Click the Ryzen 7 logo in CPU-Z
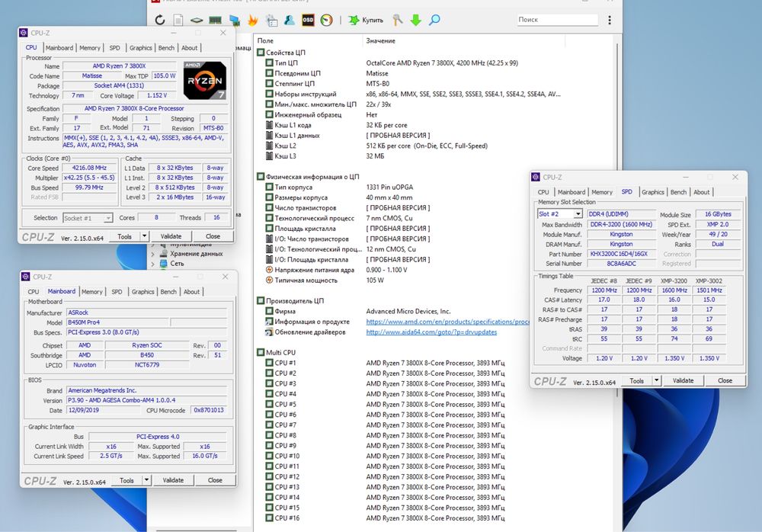The image size is (762, 532). click(205, 81)
